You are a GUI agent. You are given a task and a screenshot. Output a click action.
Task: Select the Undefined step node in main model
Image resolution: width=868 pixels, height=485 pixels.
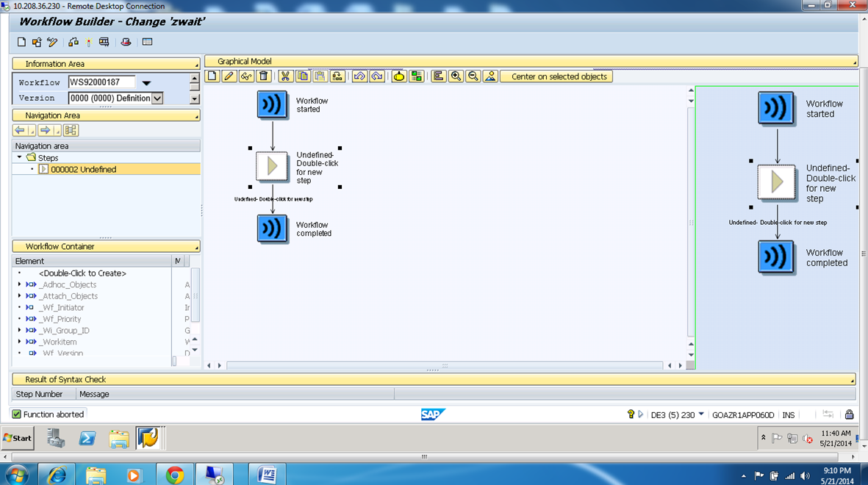[x=272, y=166]
